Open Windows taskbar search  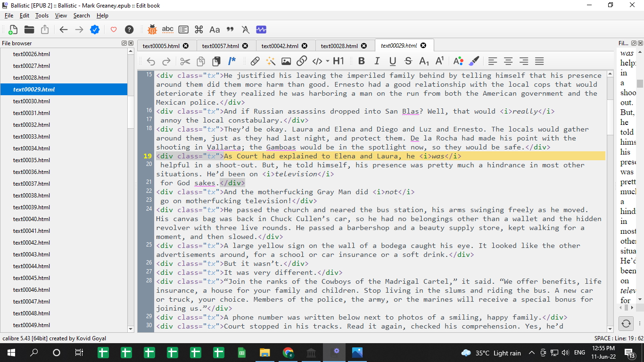34,353
